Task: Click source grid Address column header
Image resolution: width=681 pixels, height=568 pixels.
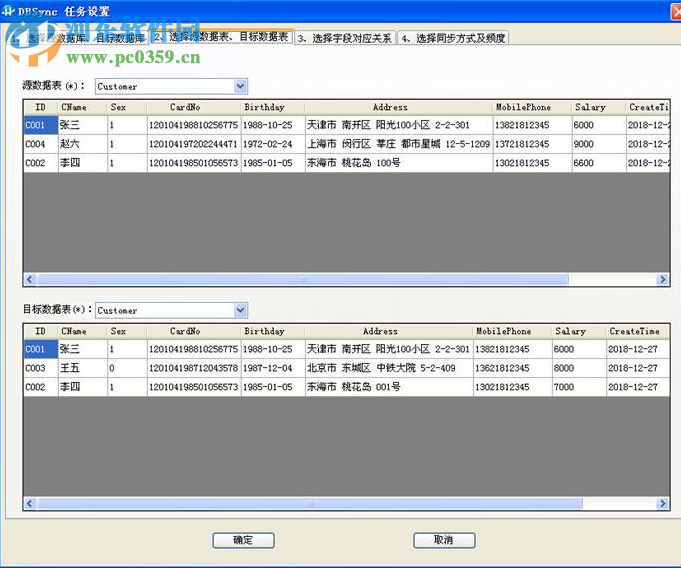Action: (x=399, y=107)
